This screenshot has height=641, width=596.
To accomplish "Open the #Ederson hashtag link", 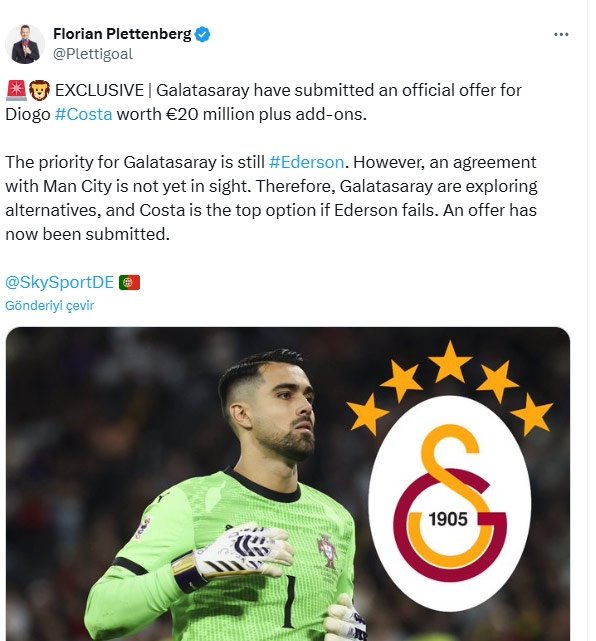I will click(x=307, y=162).
